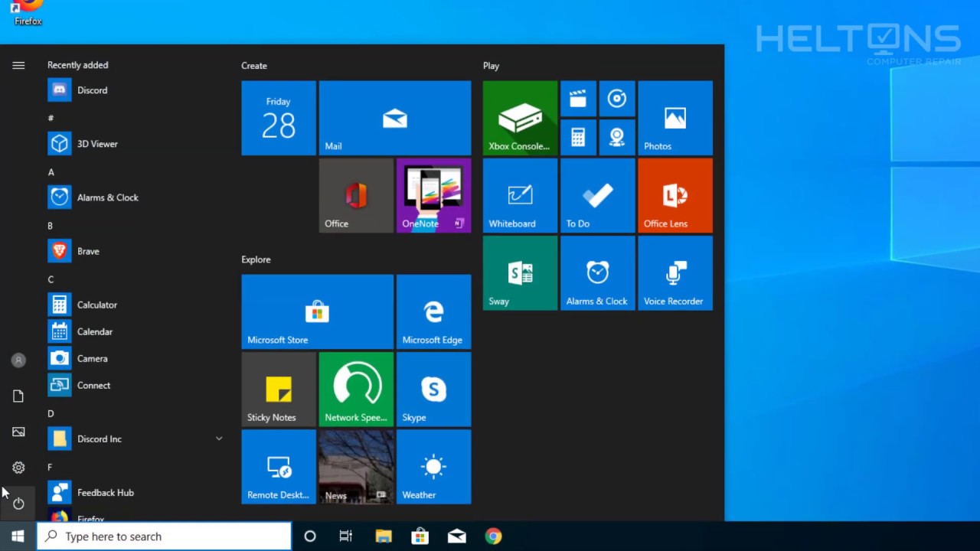Open Settings gear in Start sidebar
This screenshot has height=551, width=980.
point(18,468)
